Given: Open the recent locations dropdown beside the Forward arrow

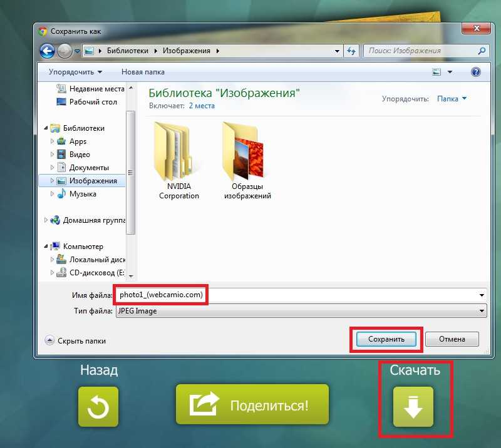Looking at the screenshot, I should click(x=77, y=51).
